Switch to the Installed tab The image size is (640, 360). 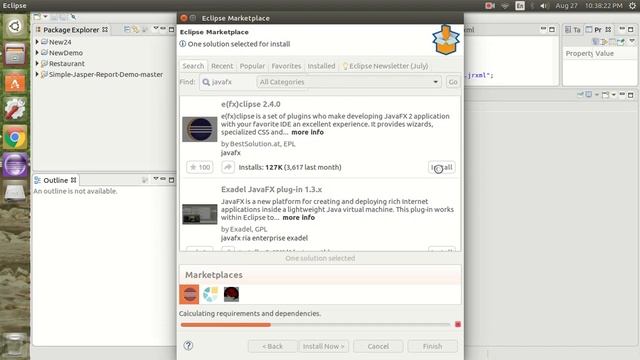[x=321, y=66]
